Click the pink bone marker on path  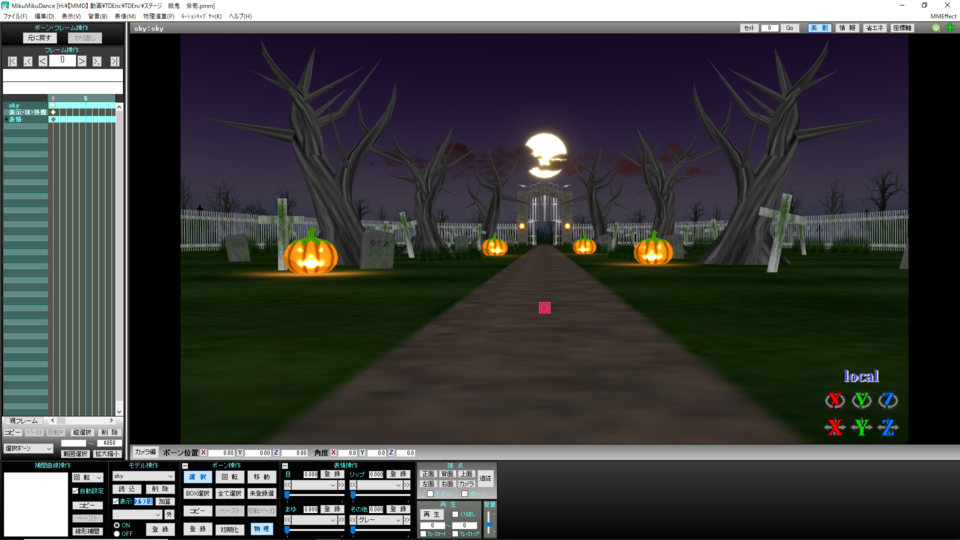(x=544, y=308)
